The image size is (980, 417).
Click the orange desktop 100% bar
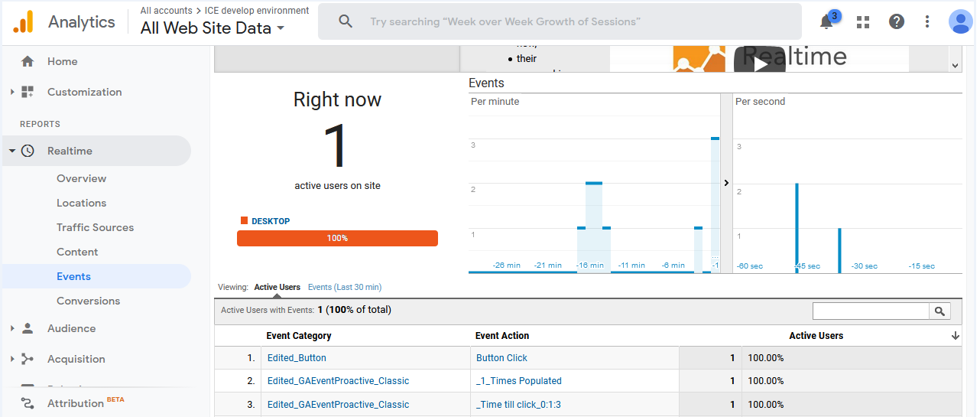tap(337, 239)
